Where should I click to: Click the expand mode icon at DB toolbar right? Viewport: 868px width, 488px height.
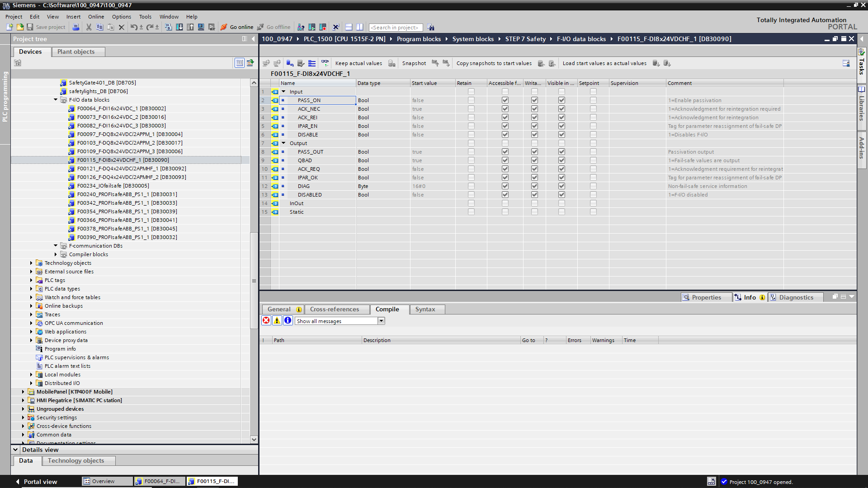tap(846, 63)
